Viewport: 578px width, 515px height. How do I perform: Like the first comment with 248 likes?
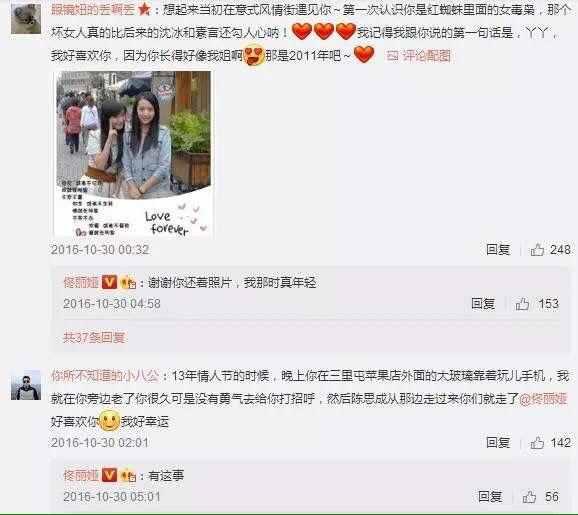pos(537,250)
